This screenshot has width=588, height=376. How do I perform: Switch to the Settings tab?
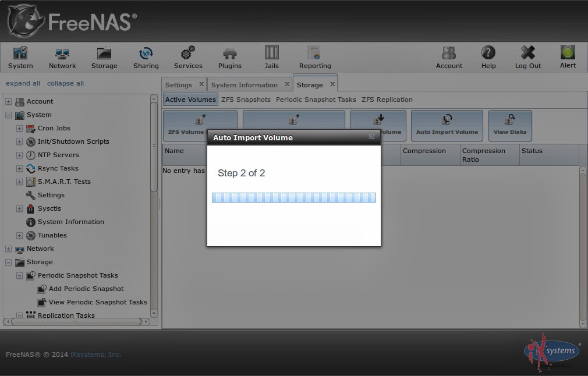click(x=179, y=85)
